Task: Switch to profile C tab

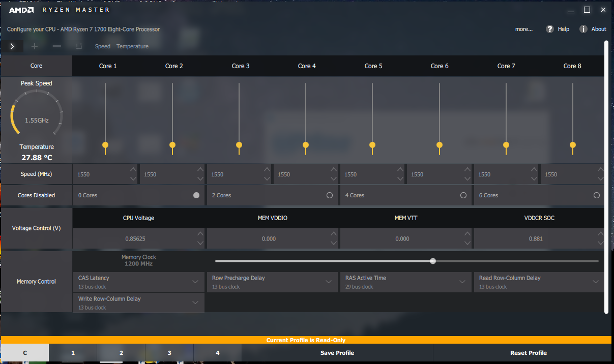Action: 25,353
